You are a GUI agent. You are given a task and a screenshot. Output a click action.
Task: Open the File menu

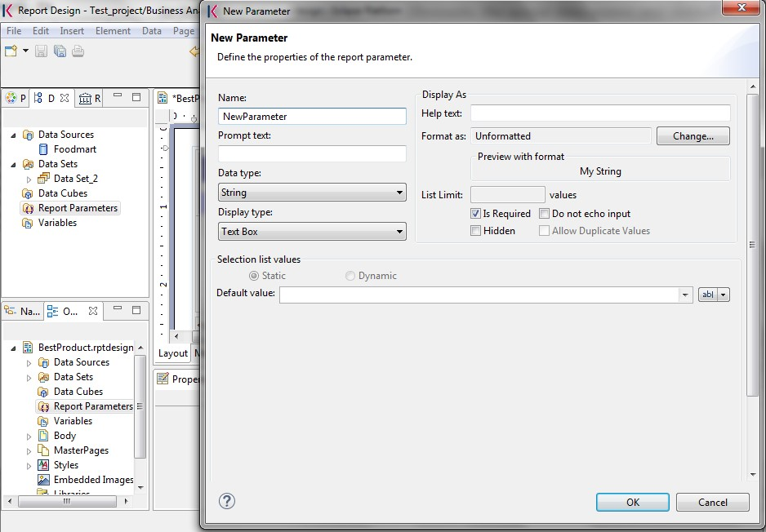(14, 31)
